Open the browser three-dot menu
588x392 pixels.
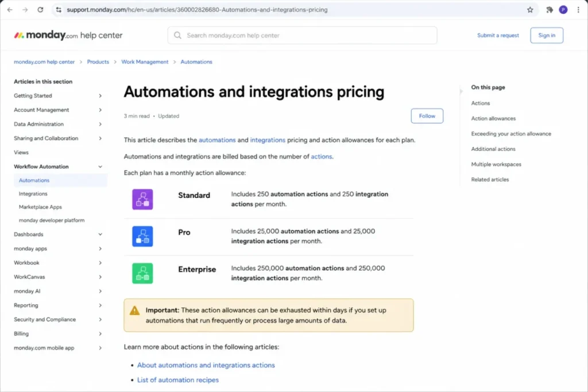click(x=578, y=10)
